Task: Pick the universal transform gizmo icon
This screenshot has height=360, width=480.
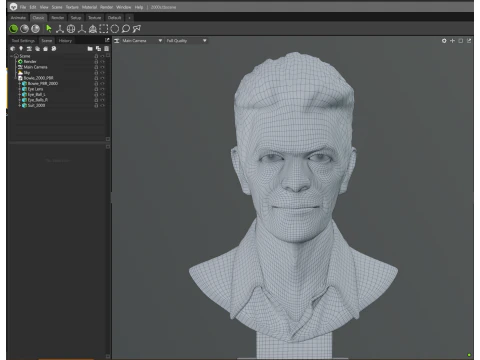Action: pos(93,29)
